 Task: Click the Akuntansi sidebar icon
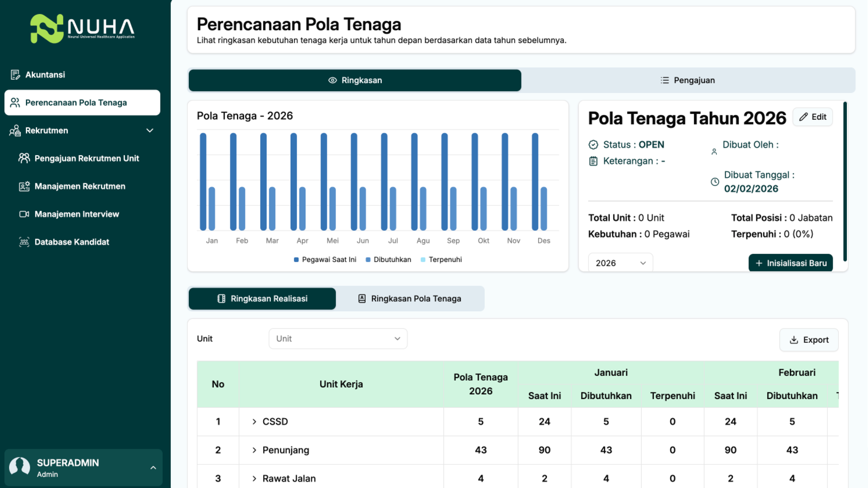[15, 75]
